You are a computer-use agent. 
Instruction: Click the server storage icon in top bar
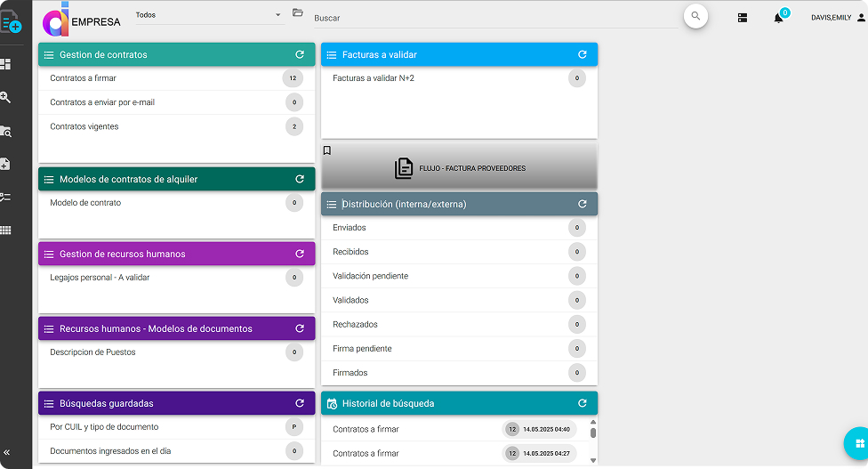pyautogui.click(x=743, y=18)
